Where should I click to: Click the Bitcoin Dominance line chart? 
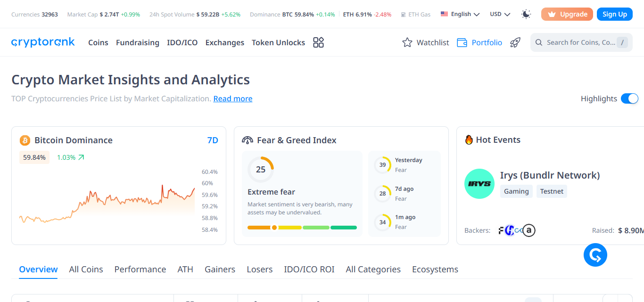click(x=107, y=203)
